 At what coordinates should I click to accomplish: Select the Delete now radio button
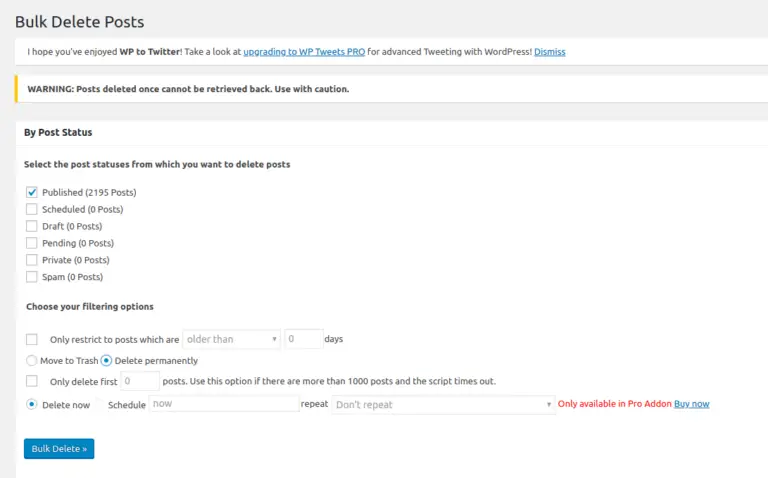[32, 404]
